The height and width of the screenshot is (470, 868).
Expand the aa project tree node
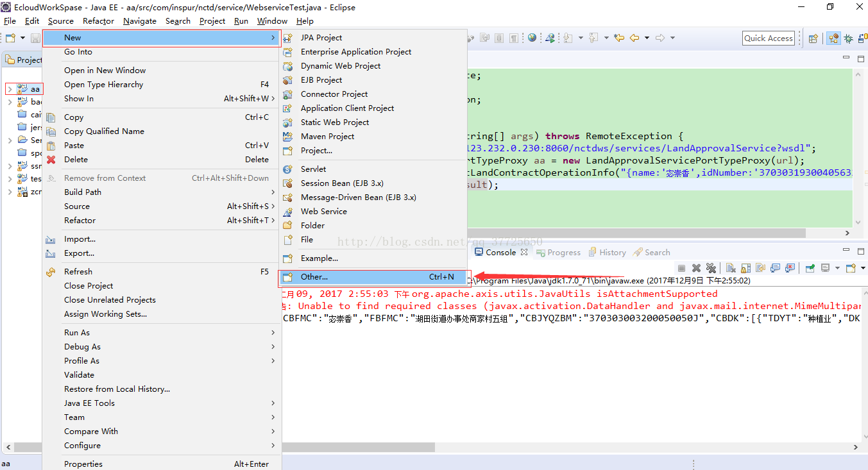pos(10,89)
